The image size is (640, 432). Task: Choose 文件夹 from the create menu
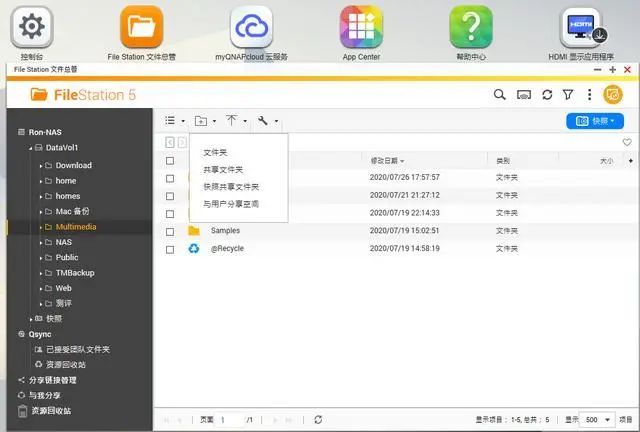click(x=215, y=153)
